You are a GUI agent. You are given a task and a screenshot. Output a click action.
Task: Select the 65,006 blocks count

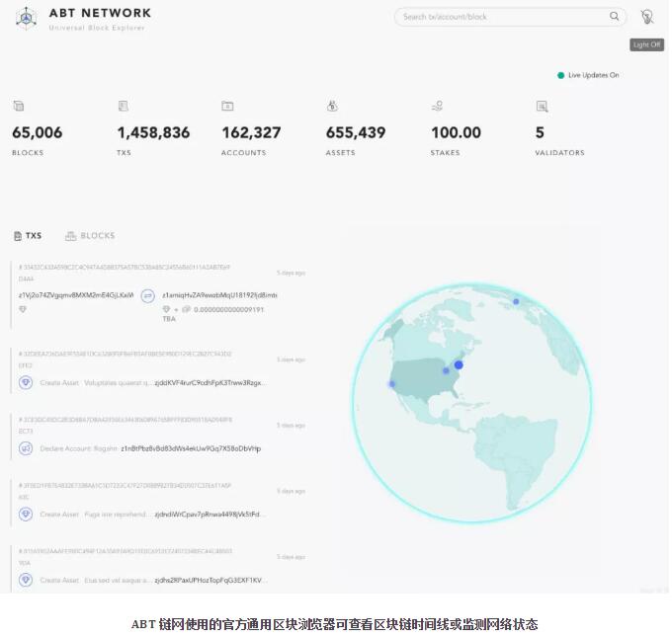38,132
